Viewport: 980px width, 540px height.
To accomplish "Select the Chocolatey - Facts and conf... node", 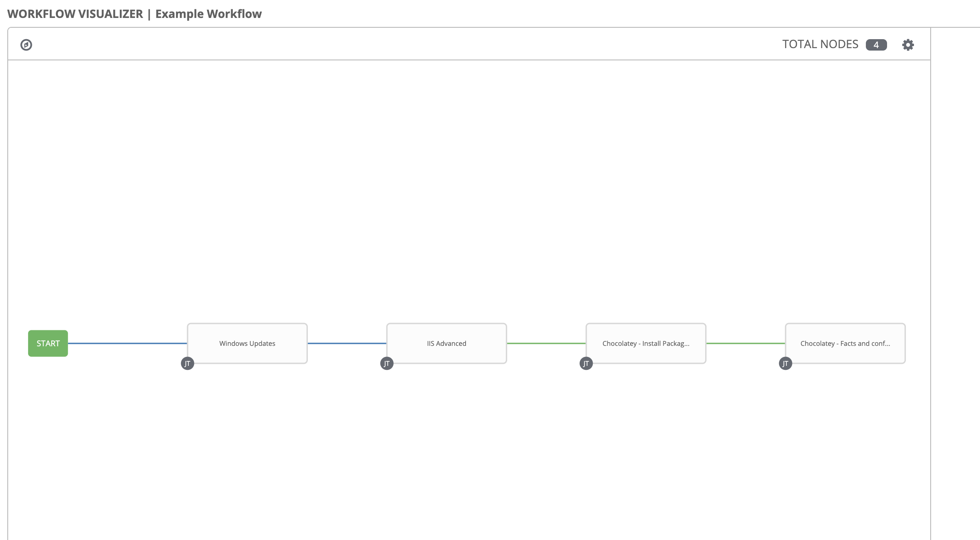I will [845, 343].
